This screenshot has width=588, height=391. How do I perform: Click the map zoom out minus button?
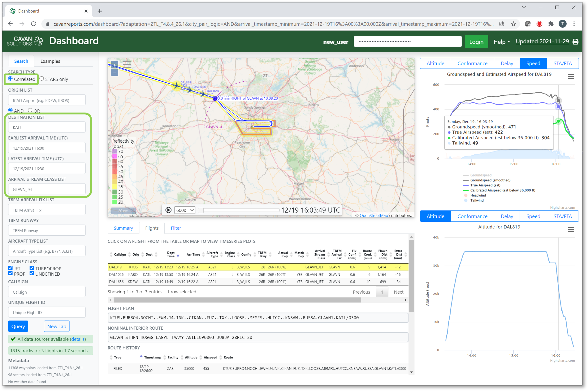tap(115, 73)
